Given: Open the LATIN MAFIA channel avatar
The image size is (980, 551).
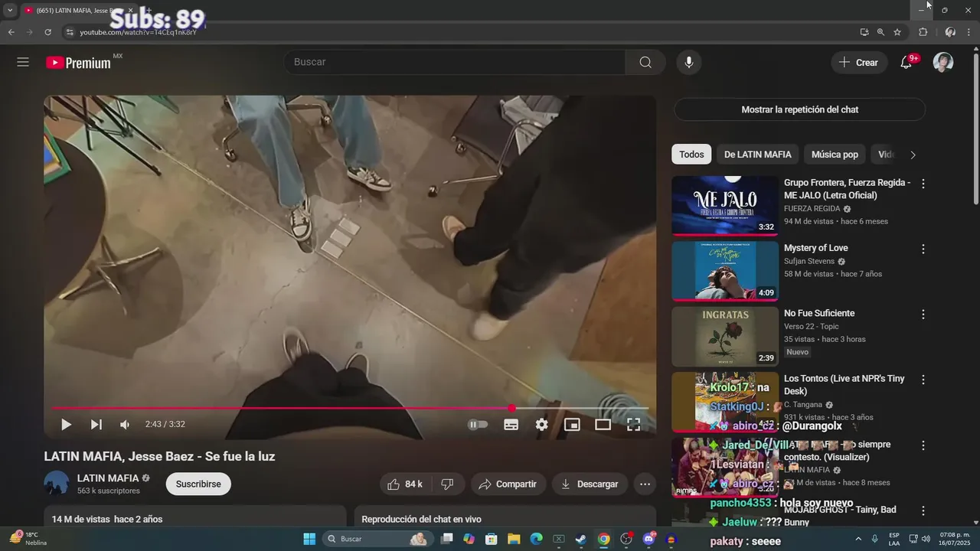Looking at the screenshot, I should pyautogui.click(x=57, y=484).
